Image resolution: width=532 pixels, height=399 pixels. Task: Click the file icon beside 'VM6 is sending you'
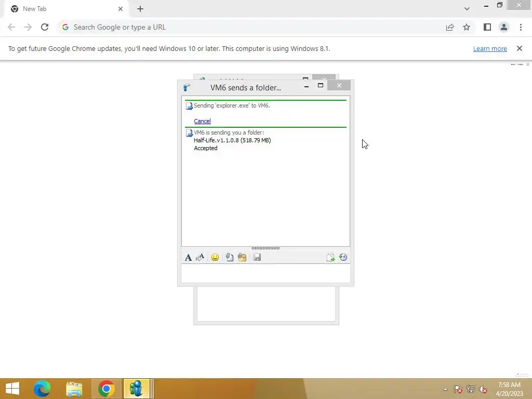pyautogui.click(x=189, y=133)
